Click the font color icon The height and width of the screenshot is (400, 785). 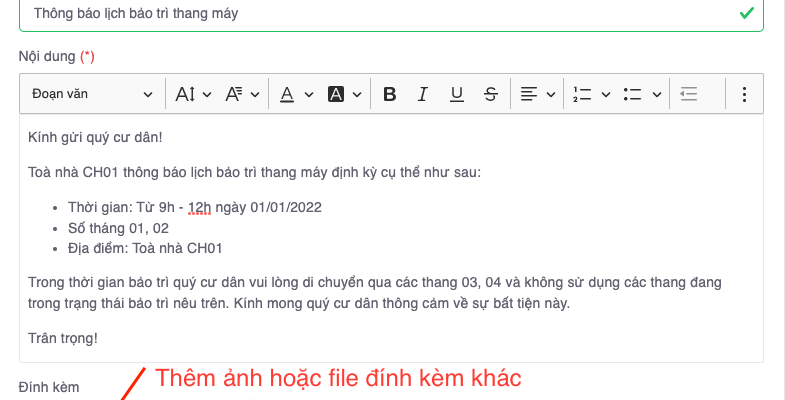[287, 94]
